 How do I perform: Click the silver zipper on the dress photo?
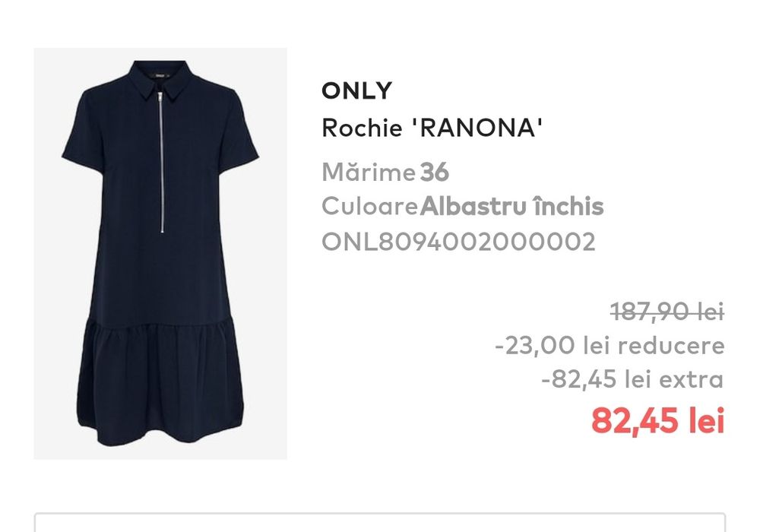coord(161,163)
